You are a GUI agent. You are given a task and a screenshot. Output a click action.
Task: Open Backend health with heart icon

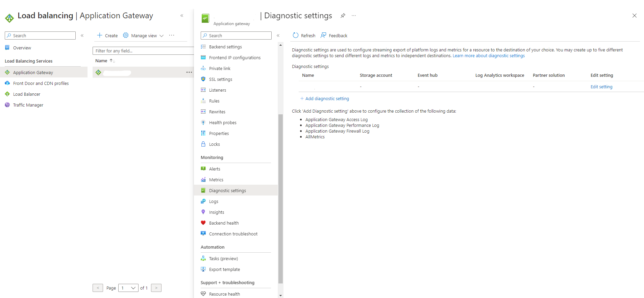[x=224, y=223]
